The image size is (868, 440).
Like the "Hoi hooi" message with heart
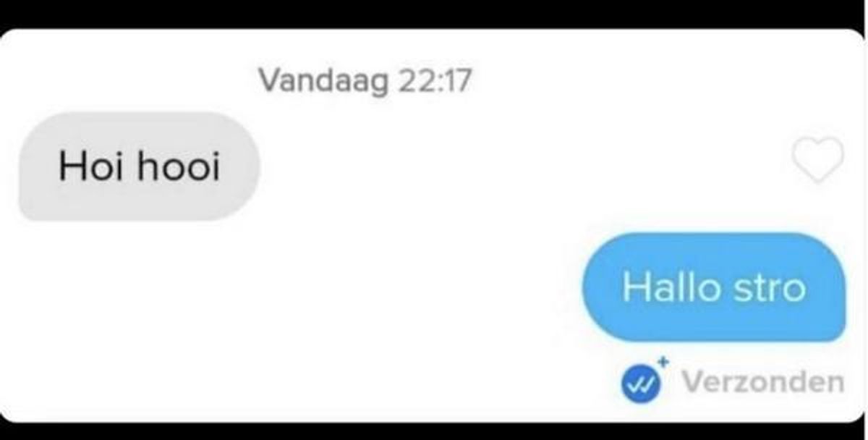coord(818,160)
